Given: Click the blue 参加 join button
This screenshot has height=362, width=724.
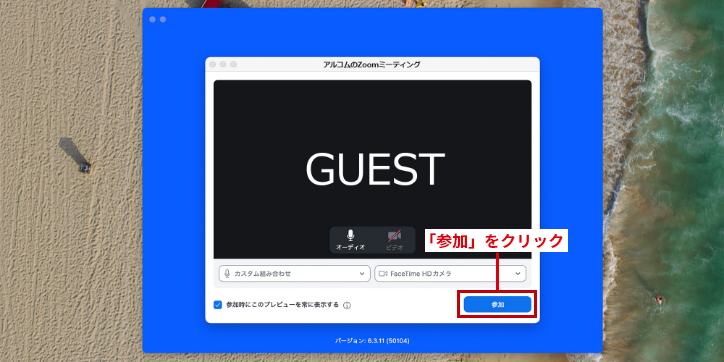Looking at the screenshot, I should 497,304.
